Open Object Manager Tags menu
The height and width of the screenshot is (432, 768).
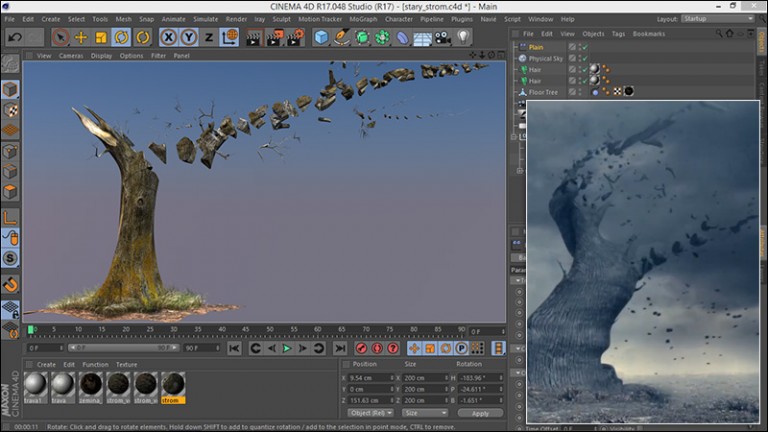[618, 34]
